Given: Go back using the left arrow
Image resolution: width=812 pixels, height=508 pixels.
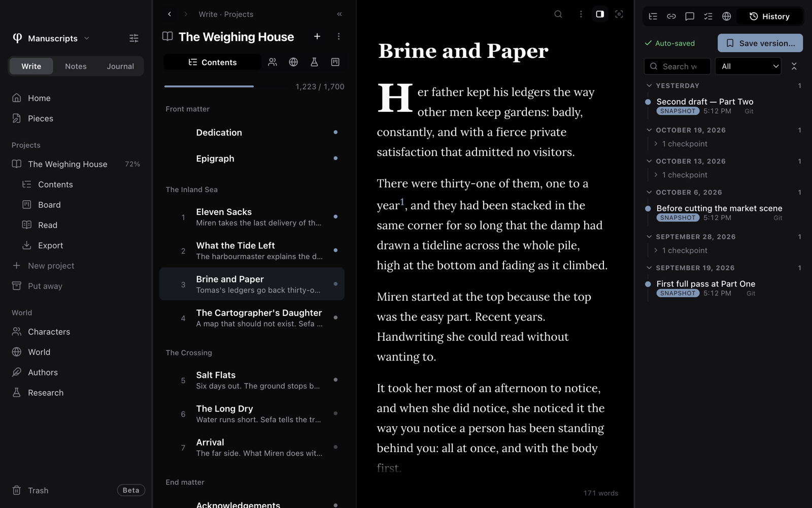Looking at the screenshot, I should pos(170,14).
